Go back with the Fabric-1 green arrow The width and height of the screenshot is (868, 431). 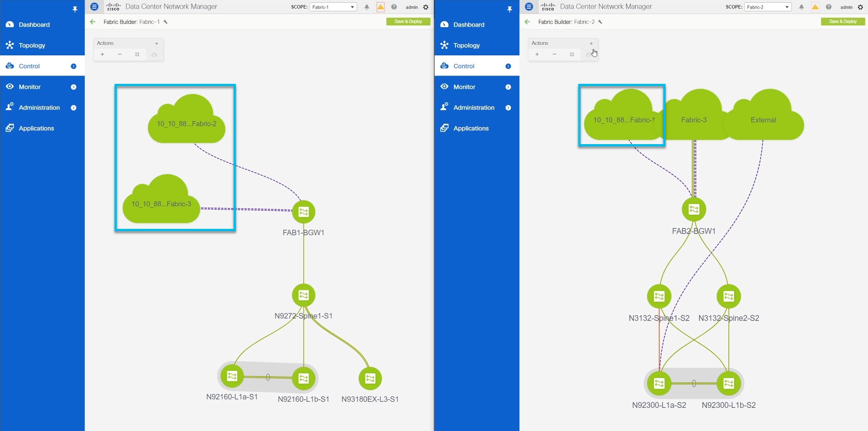tap(93, 22)
